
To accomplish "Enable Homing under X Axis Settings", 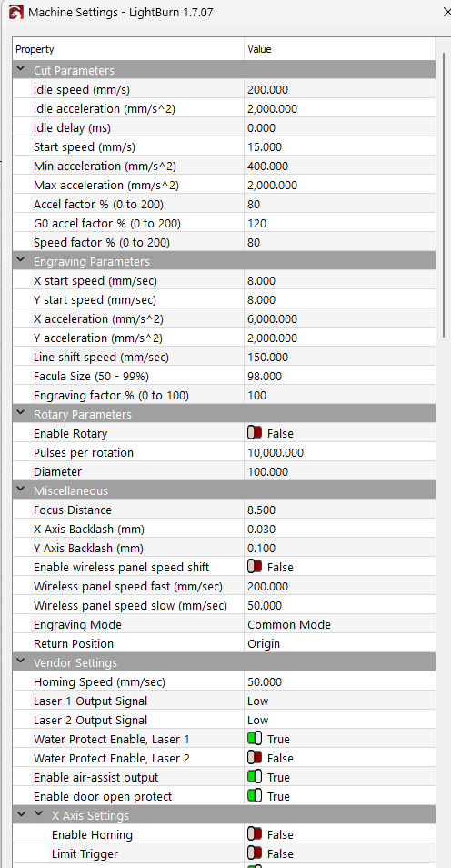I will click(x=254, y=834).
